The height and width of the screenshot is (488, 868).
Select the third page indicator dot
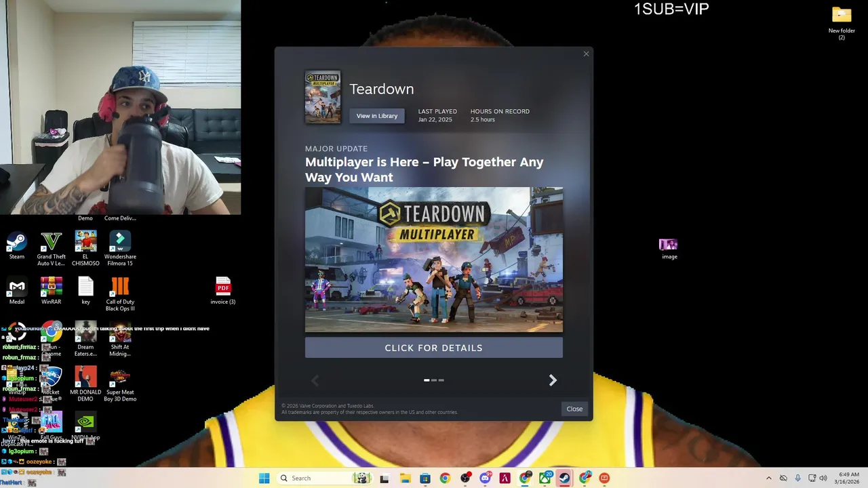tap(441, 380)
